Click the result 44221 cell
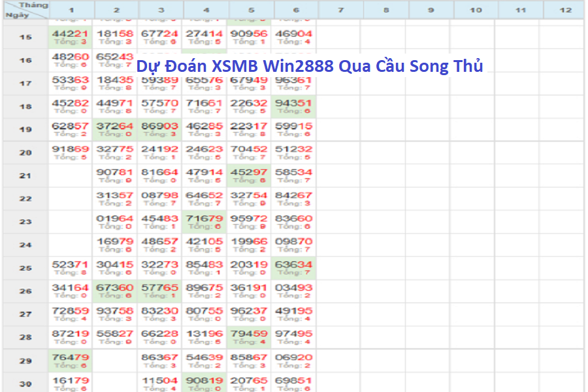The image size is (588, 392). [70, 37]
